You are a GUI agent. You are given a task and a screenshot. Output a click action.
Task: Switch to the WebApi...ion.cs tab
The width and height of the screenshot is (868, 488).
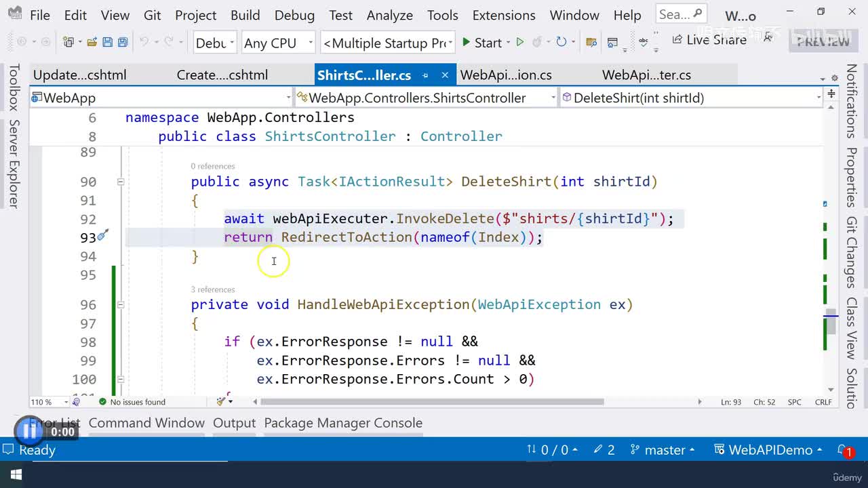point(506,75)
